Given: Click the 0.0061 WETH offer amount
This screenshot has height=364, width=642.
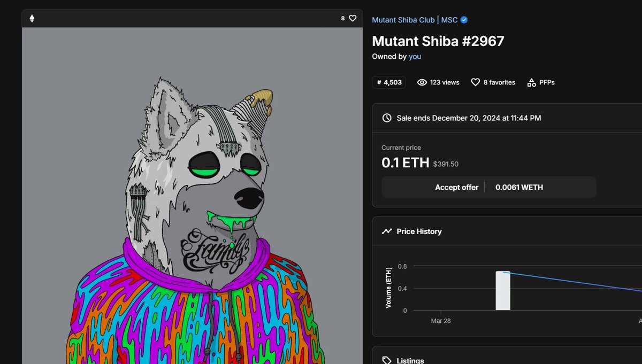Looking at the screenshot, I should click(519, 187).
